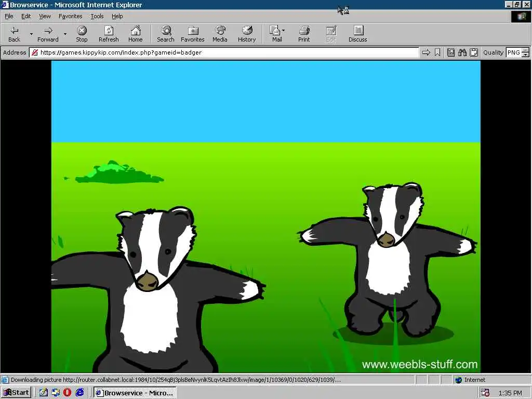Open the Help menu
This screenshot has width=532, height=399.
point(117,16)
